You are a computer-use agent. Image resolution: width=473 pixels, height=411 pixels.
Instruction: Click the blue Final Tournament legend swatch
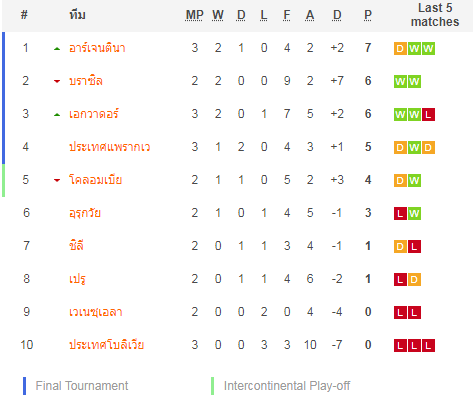pos(24,386)
